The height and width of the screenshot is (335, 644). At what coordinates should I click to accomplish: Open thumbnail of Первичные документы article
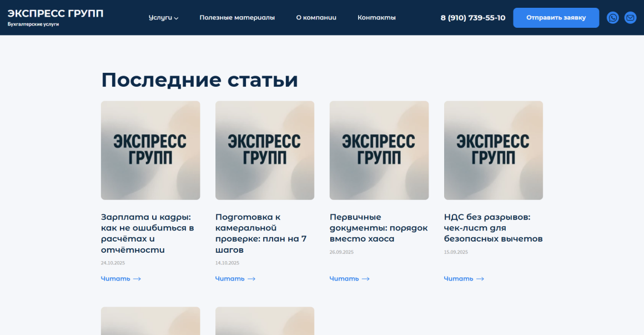coord(379,150)
